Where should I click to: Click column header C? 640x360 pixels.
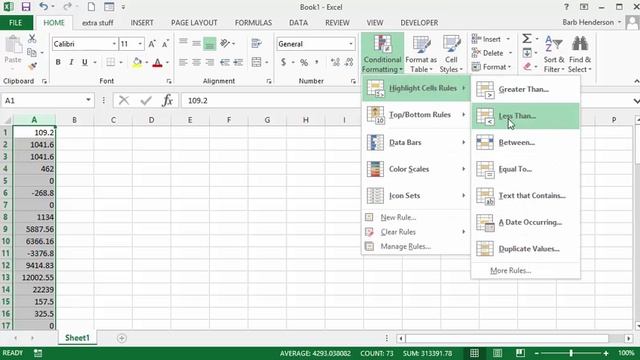[x=113, y=120]
